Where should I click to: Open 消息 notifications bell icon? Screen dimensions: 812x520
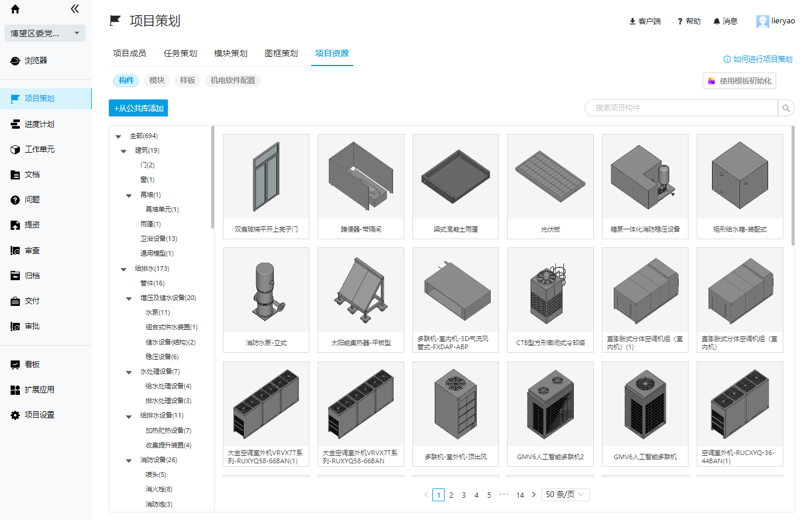(717, 21)
